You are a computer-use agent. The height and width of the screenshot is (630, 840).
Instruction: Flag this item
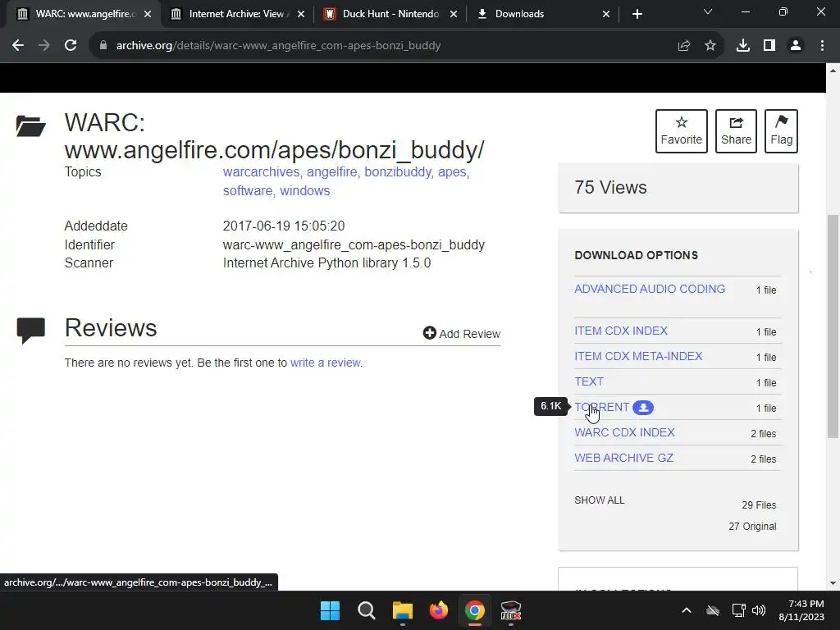[x=781, y=131]
